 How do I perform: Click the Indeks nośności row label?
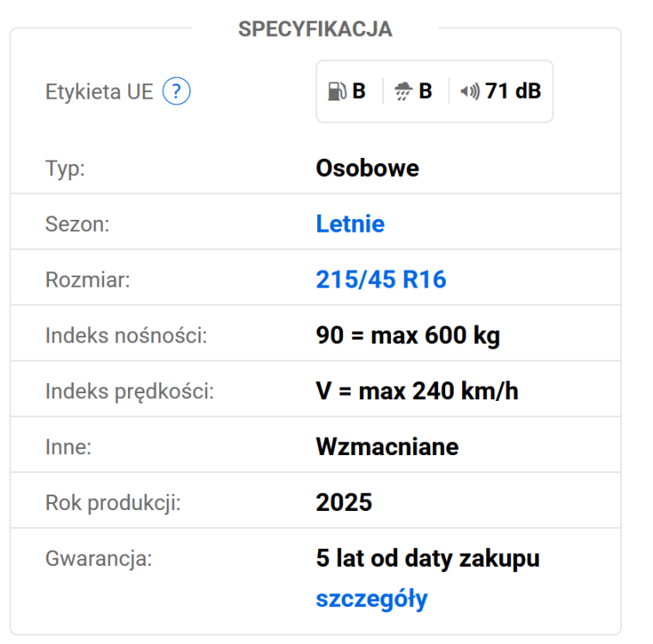point(126,336)
